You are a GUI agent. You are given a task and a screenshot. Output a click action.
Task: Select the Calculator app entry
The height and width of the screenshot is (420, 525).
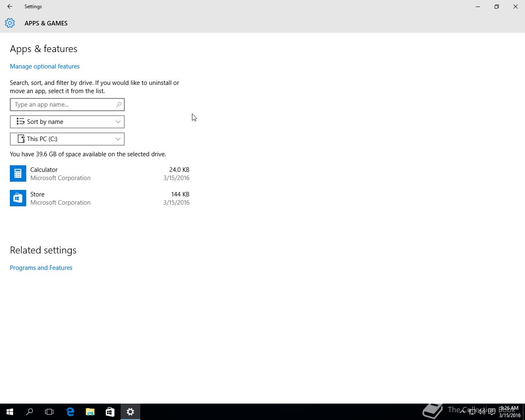tap(100, 173)
